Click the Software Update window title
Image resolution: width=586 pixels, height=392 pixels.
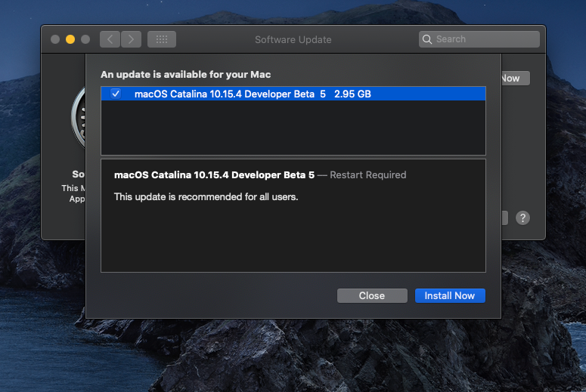293,39
